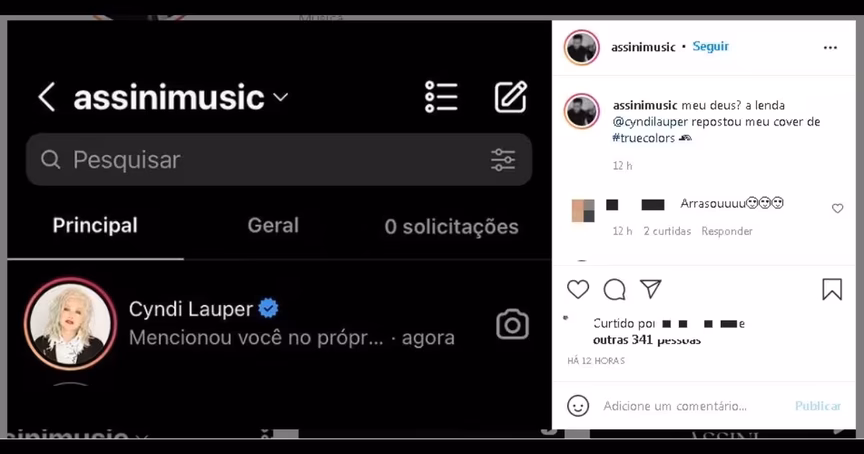Open Cyndi Lauper's profile picture story
The width and height of the screenshot is (864, 454).
click(x=71, y=323)
